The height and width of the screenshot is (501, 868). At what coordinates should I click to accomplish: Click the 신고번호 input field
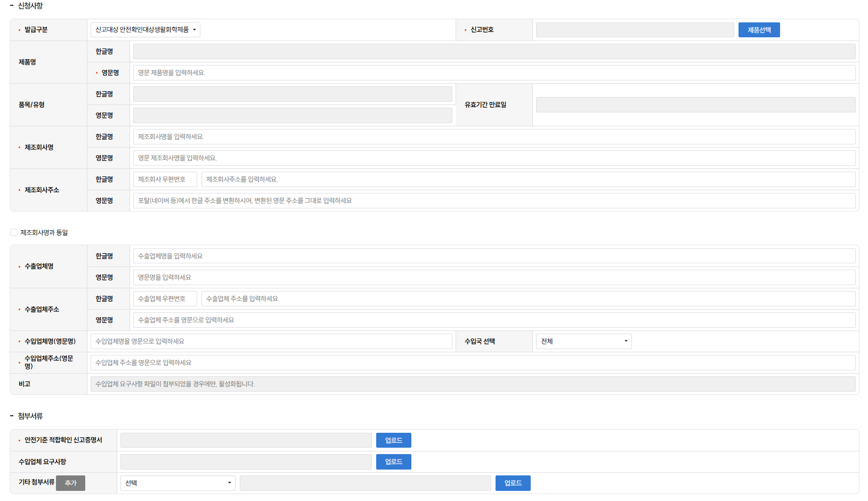635,30
